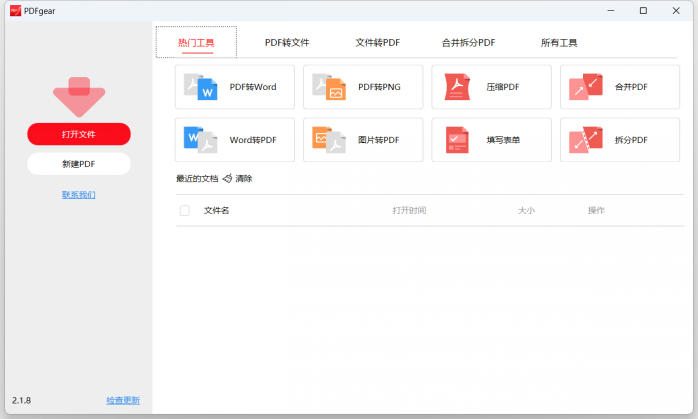This screenshot has width=698, height=419.
Task: Click the 文件名 column header
Action: coord(216,210)
